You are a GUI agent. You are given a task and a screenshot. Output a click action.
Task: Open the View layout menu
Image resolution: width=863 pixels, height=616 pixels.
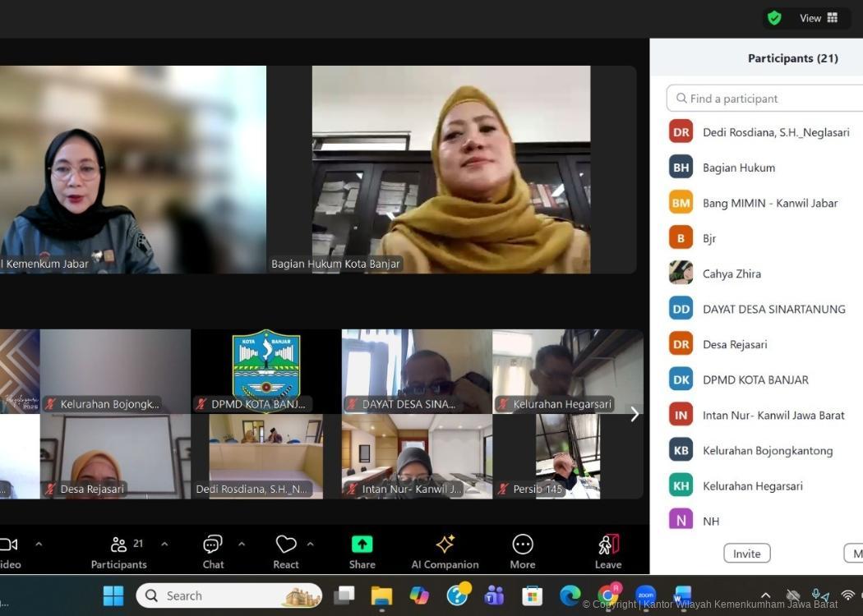click(x=819, y=18)
